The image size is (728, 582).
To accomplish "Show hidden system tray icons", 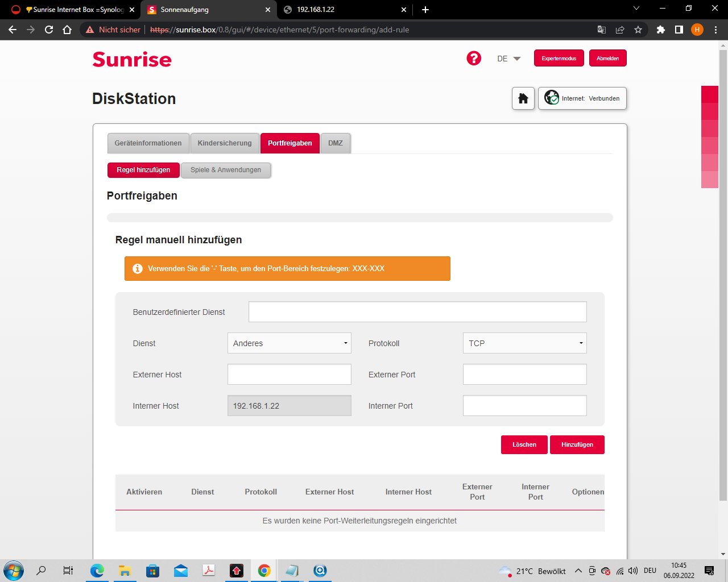I will pyautogui.click(x=578, y=571).
